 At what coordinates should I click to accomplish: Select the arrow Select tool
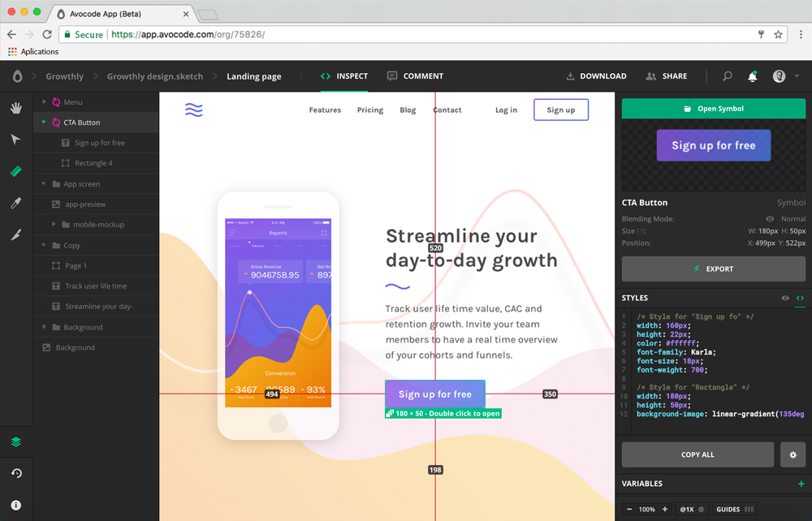[x=15, y=140]
